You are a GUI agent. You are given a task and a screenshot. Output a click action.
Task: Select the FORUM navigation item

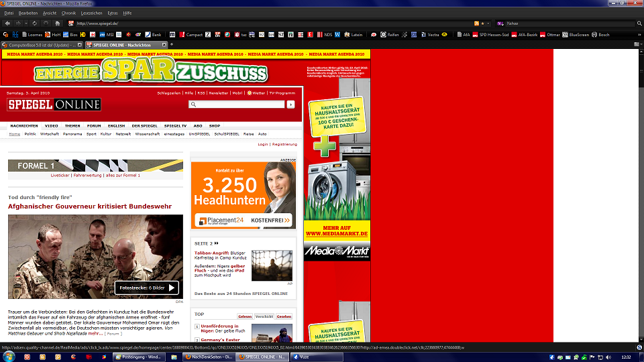94,126
